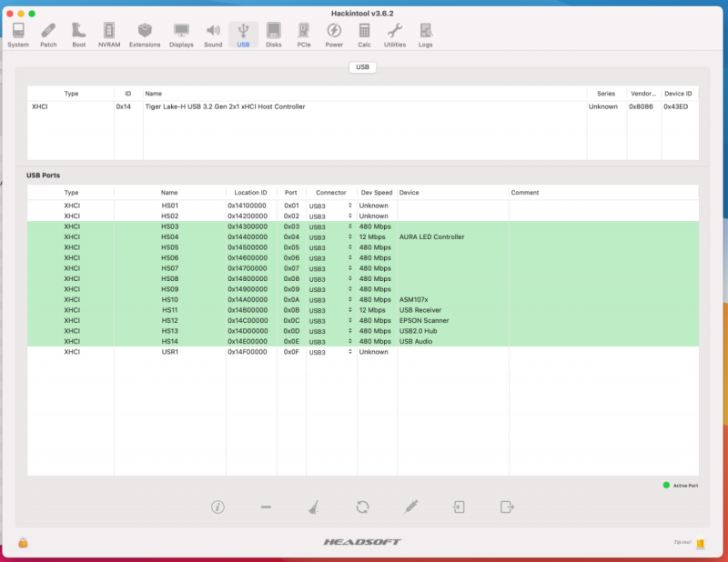Viewport: 728px width, 562px height.
Task: Select the Power lightning bolt icon
Action: [x=334, y=35]
